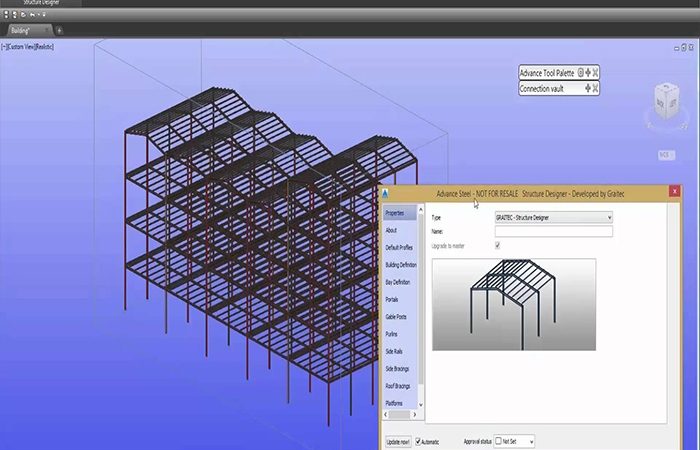Expand the Approval status Not Set dropdown

coord(529,440)
